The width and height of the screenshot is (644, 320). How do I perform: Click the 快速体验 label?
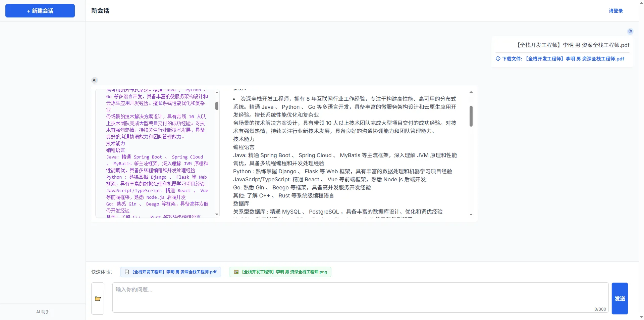(102, 272)
